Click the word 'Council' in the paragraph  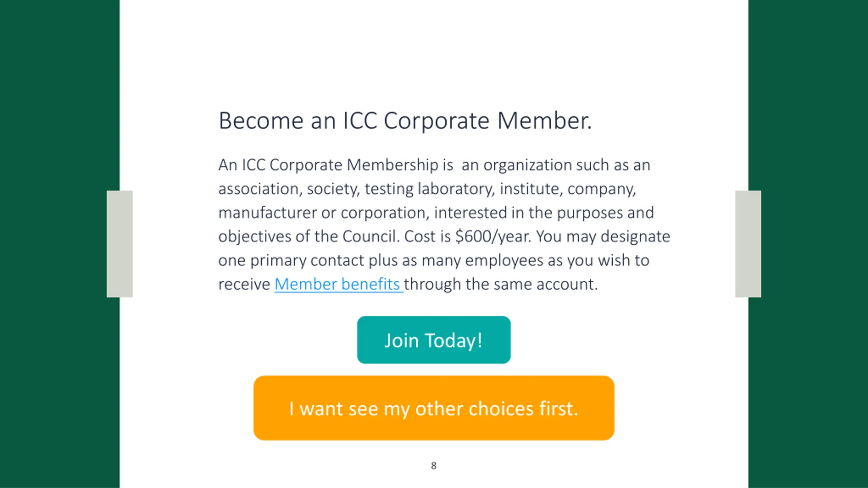369,237
